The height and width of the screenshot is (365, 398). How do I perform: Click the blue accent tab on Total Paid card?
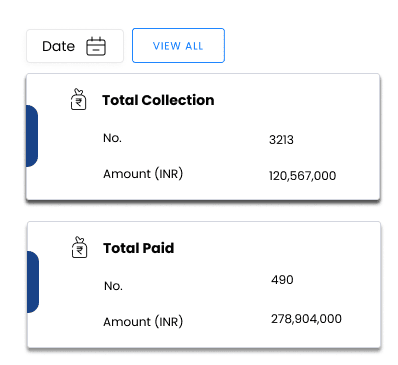tap(33, 282)
